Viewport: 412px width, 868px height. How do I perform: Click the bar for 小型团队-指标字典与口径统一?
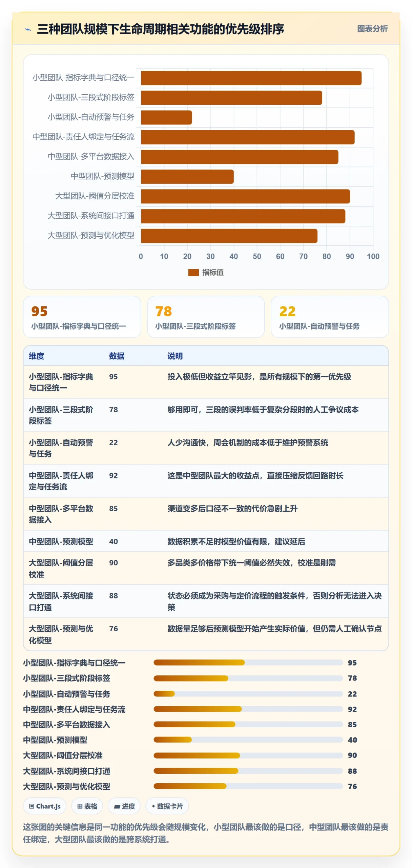pos(251,78)
